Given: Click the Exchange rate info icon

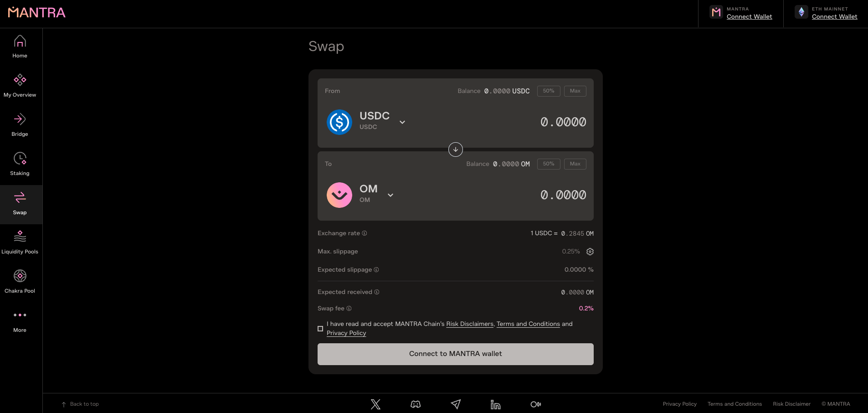Looking at the screenshot, I should point(365,233).
